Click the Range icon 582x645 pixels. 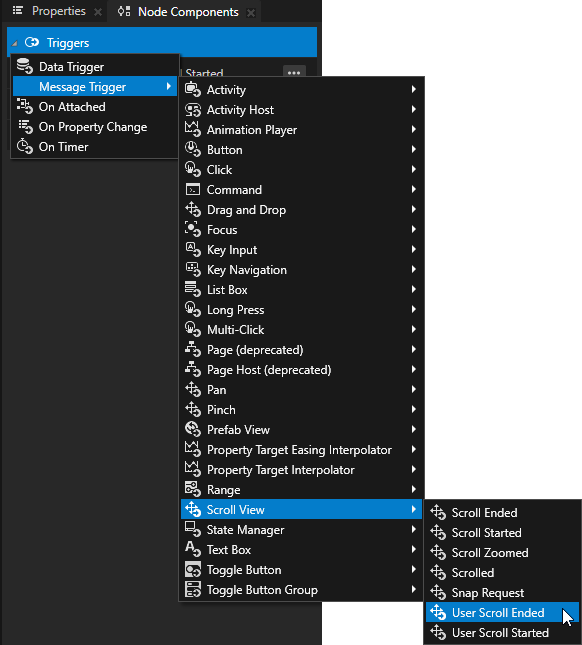point(192,490)
